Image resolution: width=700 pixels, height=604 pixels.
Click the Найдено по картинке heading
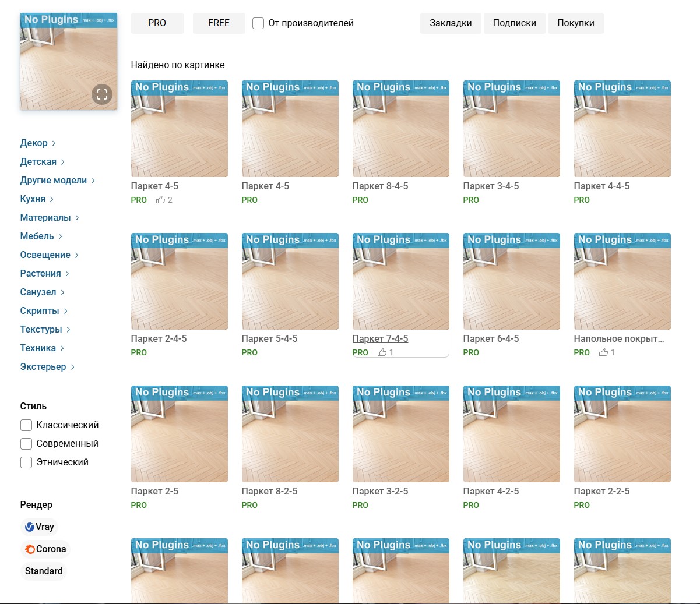click(x=178, y=65)
